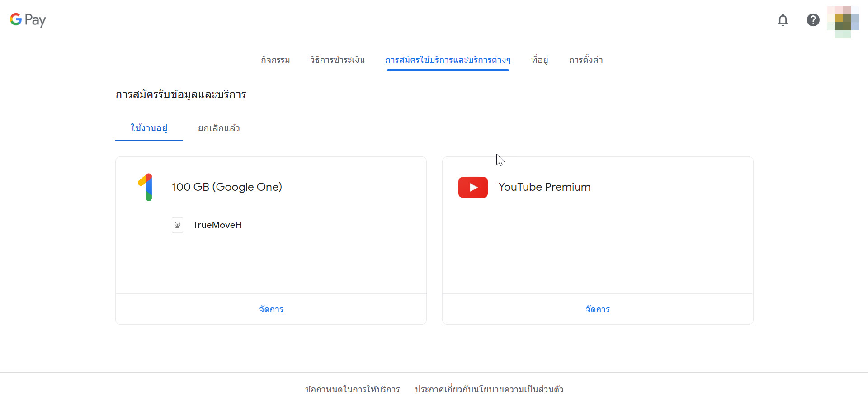Switch to the ยกเลิกแล้ว sub-tab
The image size is (868, 406).
[x=219, y=128]
